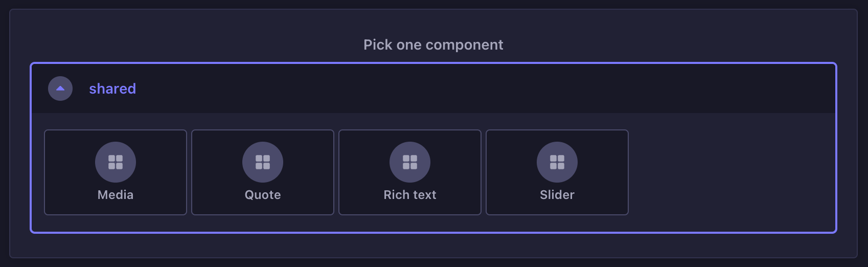
Task: Click the Rich text component grid icon
Action: point(410,162)
